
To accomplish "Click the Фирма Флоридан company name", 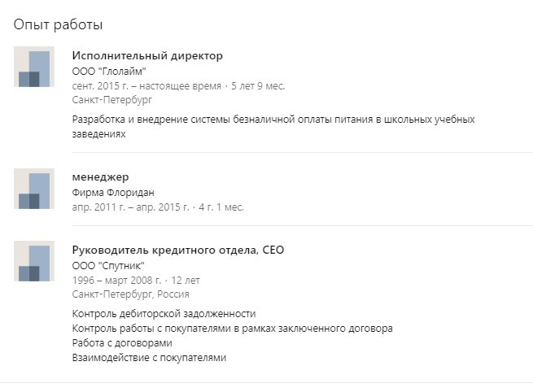I will pos(113,193).
